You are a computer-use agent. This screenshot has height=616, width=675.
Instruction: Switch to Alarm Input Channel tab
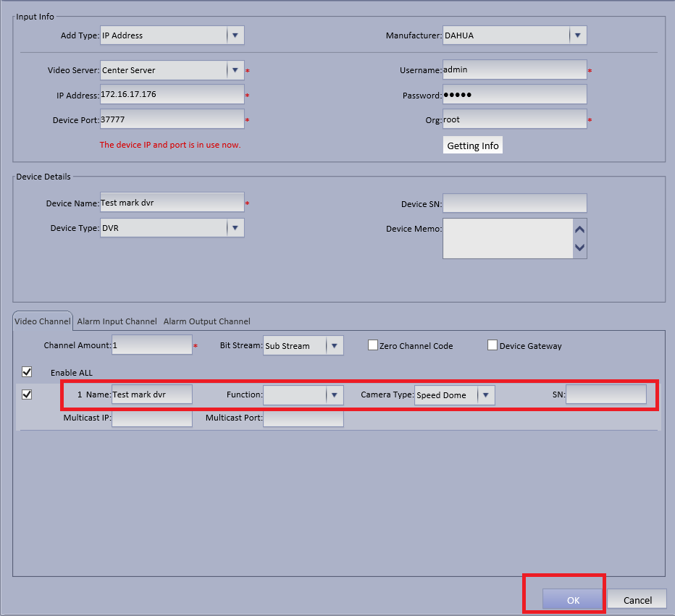pyautogui.click(x=117, y=321)
